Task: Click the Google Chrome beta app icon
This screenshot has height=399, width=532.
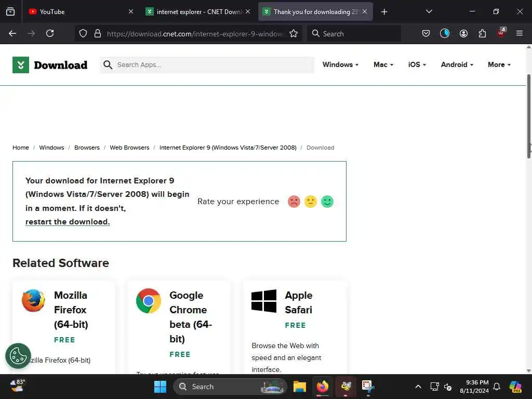Action: tap(149, 301)
